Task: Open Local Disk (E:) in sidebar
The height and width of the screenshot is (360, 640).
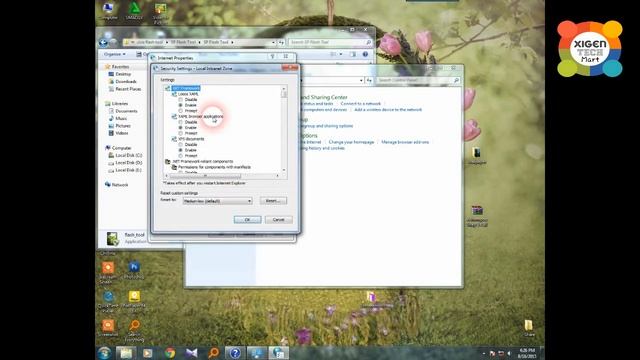Action: click(x=129, y=170)
